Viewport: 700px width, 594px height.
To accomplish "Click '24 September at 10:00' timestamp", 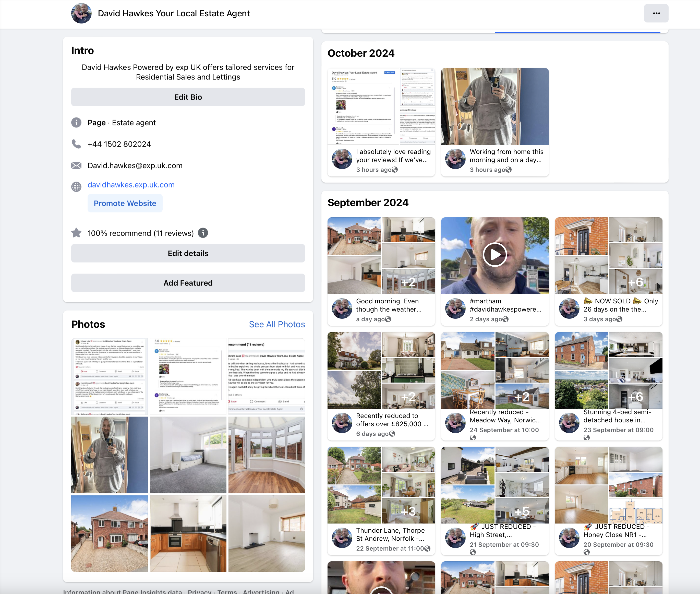I will [x=504, y=430].
